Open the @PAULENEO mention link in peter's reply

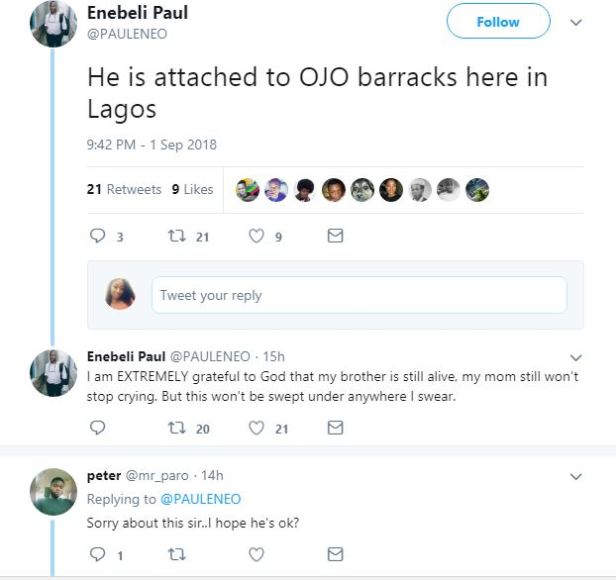199,499
